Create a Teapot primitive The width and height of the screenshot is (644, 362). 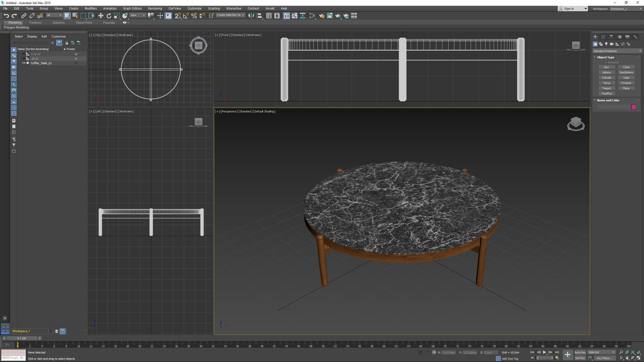(x=606, y=88)
